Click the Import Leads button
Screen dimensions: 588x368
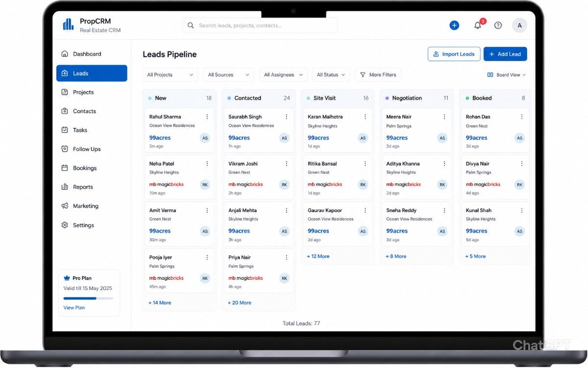coord(454,54)
